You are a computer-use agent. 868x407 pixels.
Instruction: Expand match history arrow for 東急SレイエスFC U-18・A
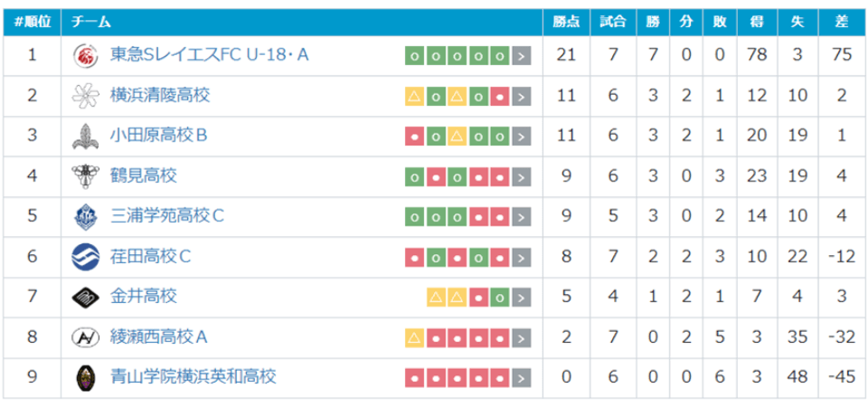[x=522, y=56]
